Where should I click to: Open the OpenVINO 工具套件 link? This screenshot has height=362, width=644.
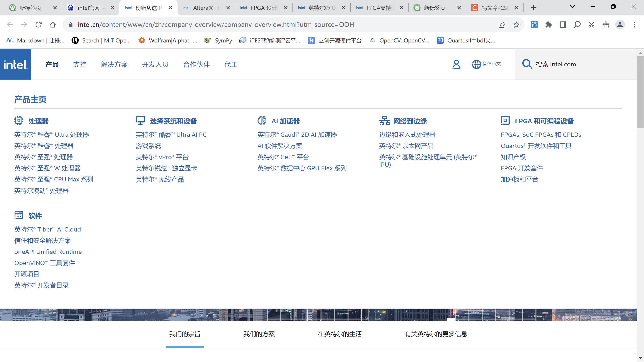pyautogui.click(x=44, y=263)
